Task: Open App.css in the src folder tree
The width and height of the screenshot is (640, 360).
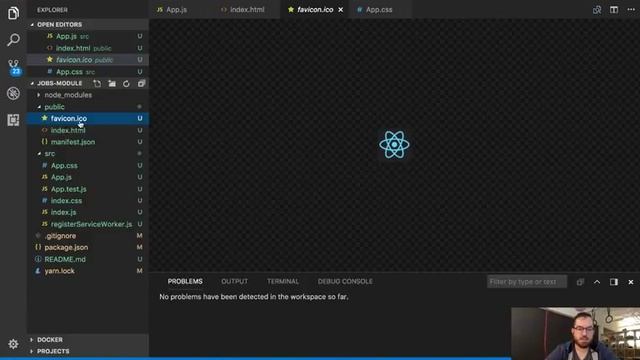Action: point(88,166)
